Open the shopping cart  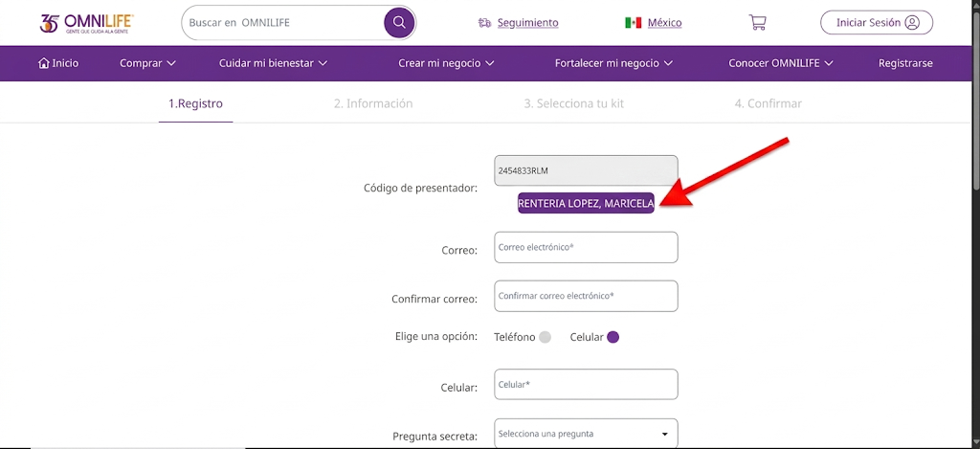click(x=758, y=23)
